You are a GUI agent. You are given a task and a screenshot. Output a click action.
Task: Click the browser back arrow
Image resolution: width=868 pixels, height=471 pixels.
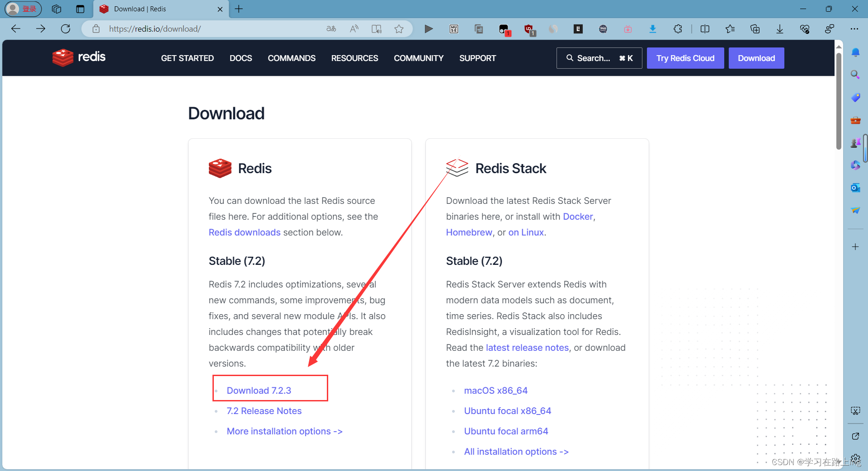tap(16, 29)
